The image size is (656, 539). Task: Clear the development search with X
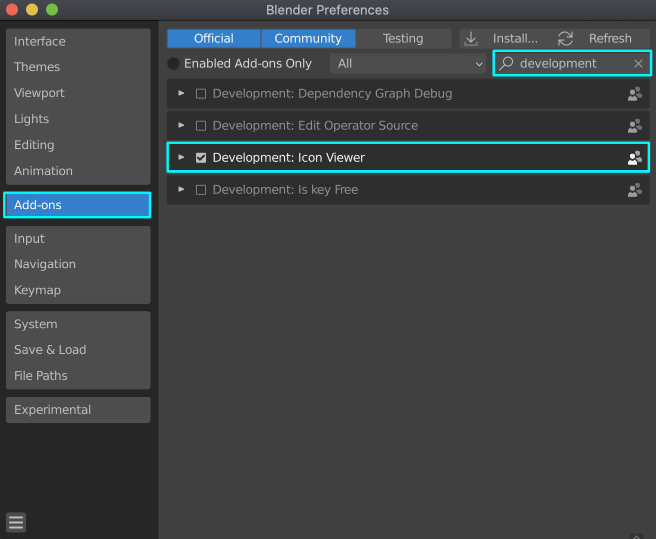638,64
